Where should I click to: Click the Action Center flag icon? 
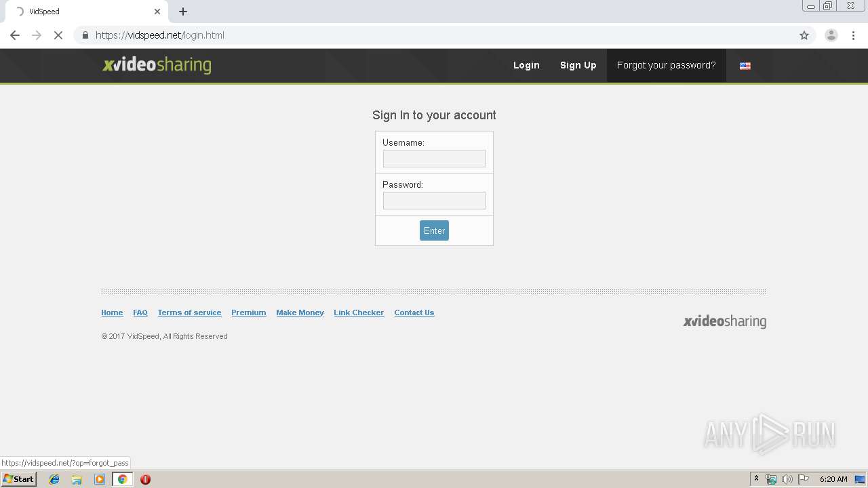(804, 479)
